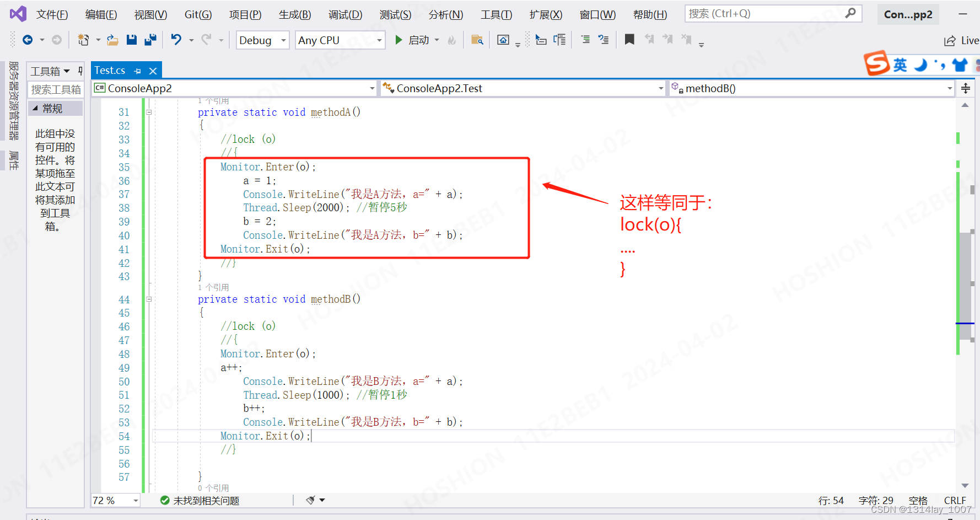The width and height of the screenshot is (980, 520).
Task: Click the Sogou moon icon
Action: point(920,65)
